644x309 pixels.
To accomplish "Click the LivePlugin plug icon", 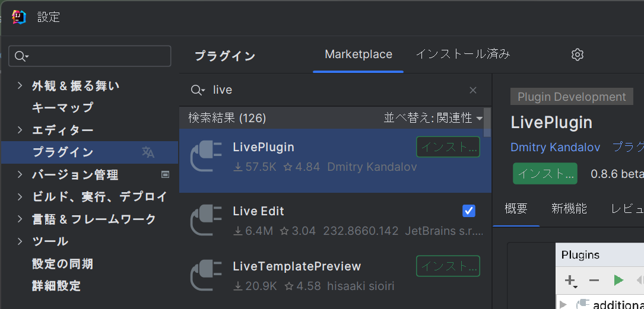I will 206,157.
